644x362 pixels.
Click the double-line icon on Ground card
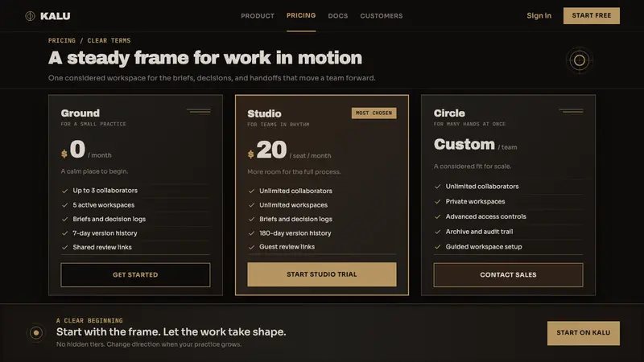coord(199,111)
